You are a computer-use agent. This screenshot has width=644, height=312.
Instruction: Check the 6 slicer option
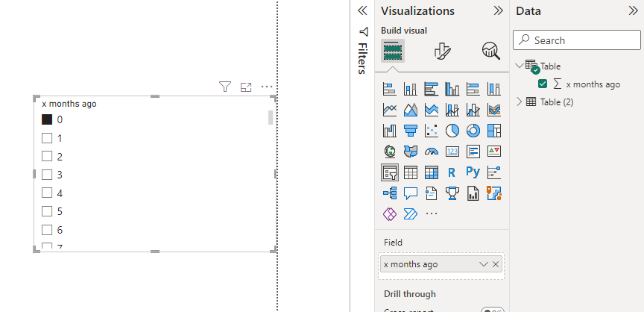click(47, 229)
